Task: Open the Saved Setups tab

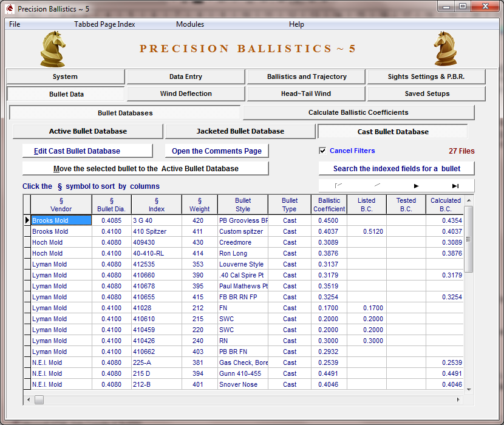Action: pyautogui.click(x=426, y=93)
